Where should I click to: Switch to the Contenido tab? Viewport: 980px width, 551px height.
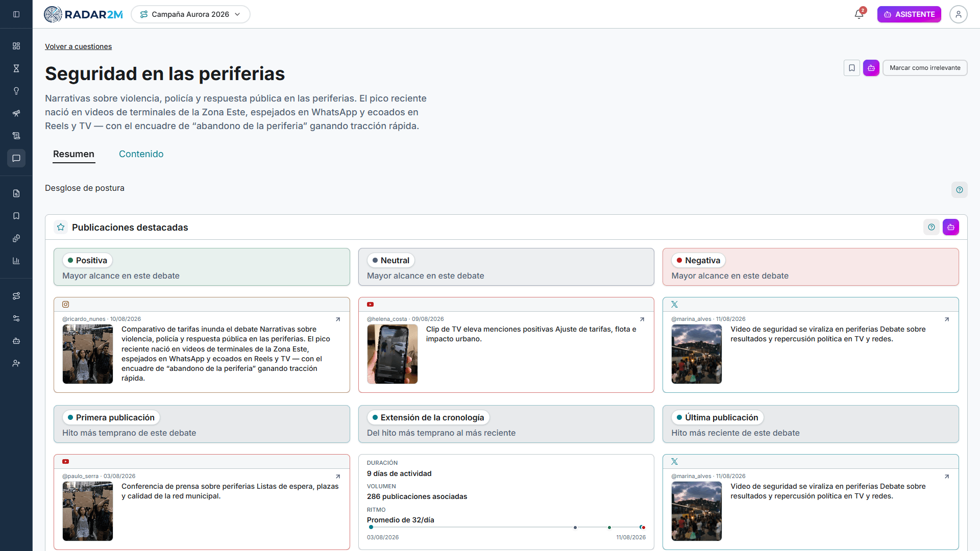141,154
